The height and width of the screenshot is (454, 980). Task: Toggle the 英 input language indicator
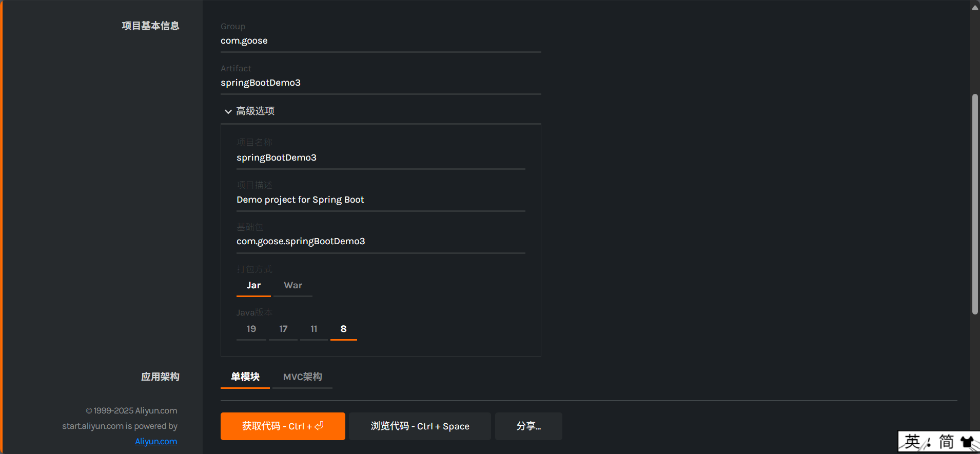point(912,442)
